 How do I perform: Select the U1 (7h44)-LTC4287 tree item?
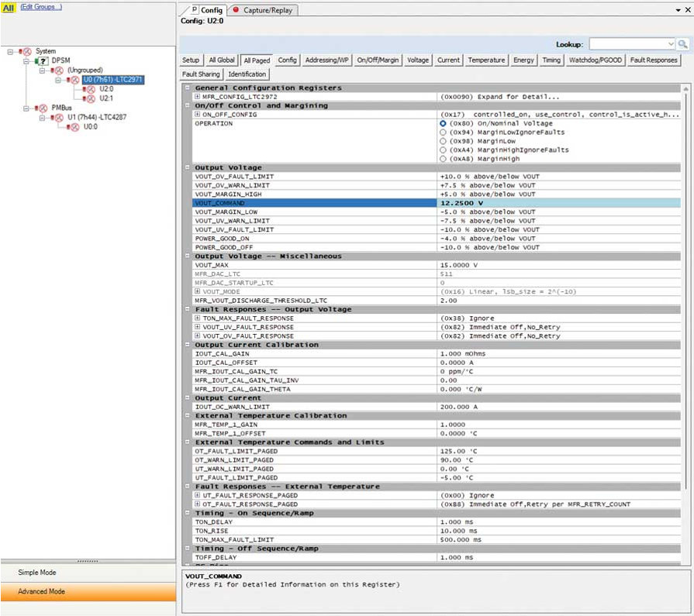pyautogui.click(x=97, y=117)
